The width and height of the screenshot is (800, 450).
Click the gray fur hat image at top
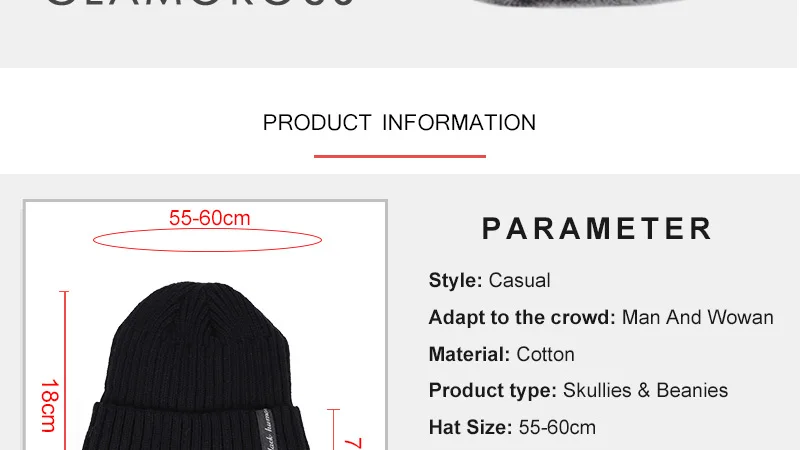pyautogui.click(x=579, y=4)
